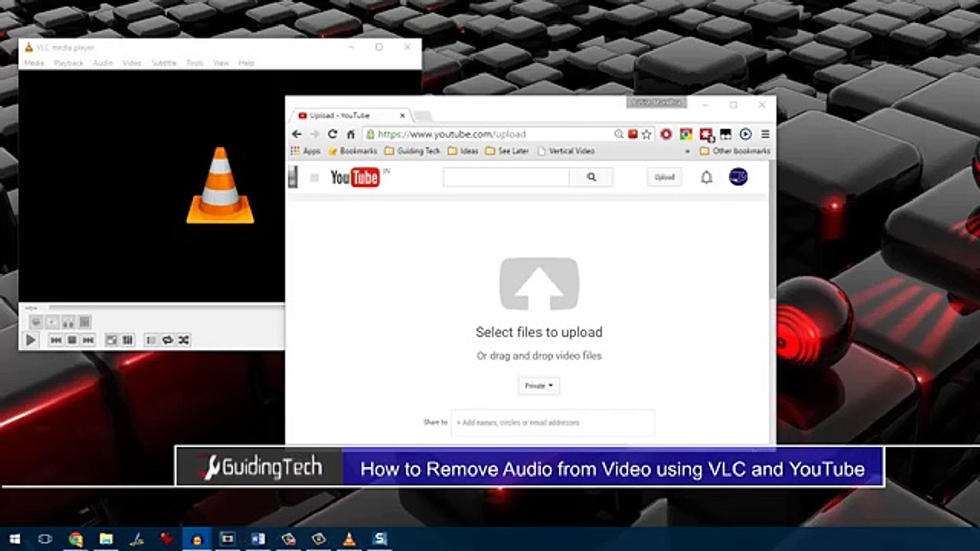Reload the YouTube upload page
Image resolution: width=980 pixels, height=551 pixels.
[x=332, y=134]
